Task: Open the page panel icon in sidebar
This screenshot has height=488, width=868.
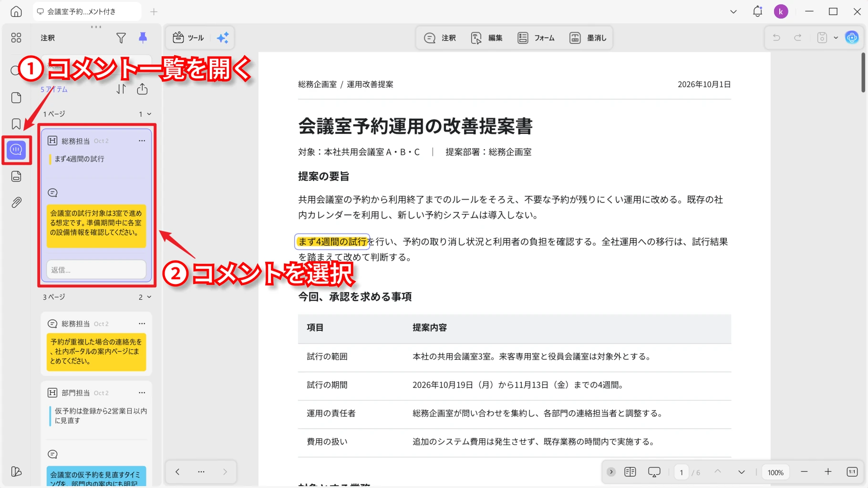Action: point(16,98)
